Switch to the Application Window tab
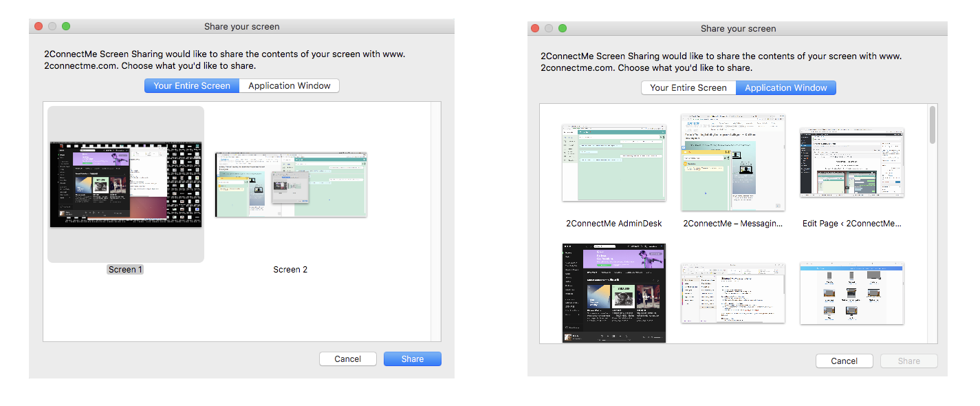 coord(289,85)
